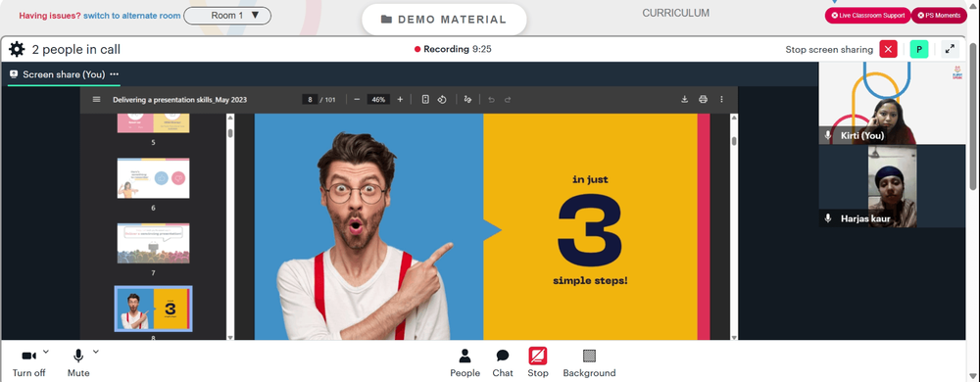Click Kirti's microphone status icon
Screen dimensions: 980x382
click(828, 135)
